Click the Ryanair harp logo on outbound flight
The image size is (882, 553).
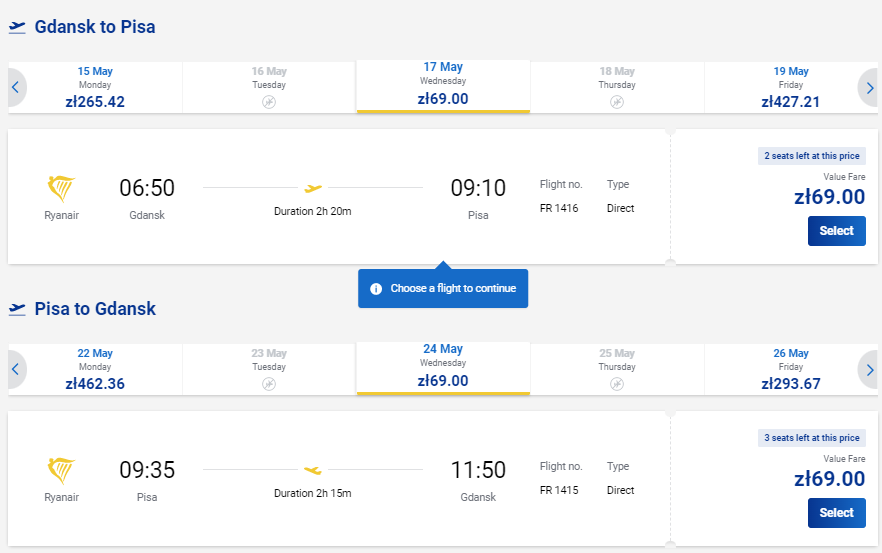61,188
